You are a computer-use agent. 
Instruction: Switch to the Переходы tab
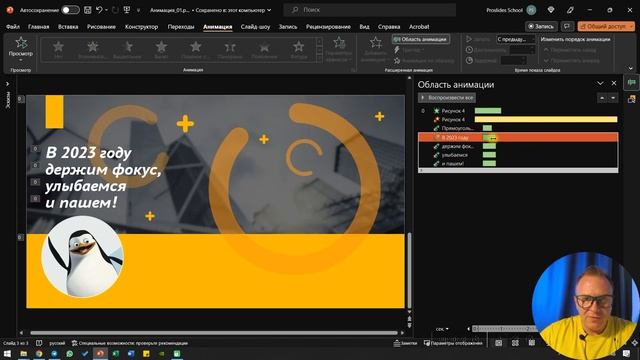(181, 27)
